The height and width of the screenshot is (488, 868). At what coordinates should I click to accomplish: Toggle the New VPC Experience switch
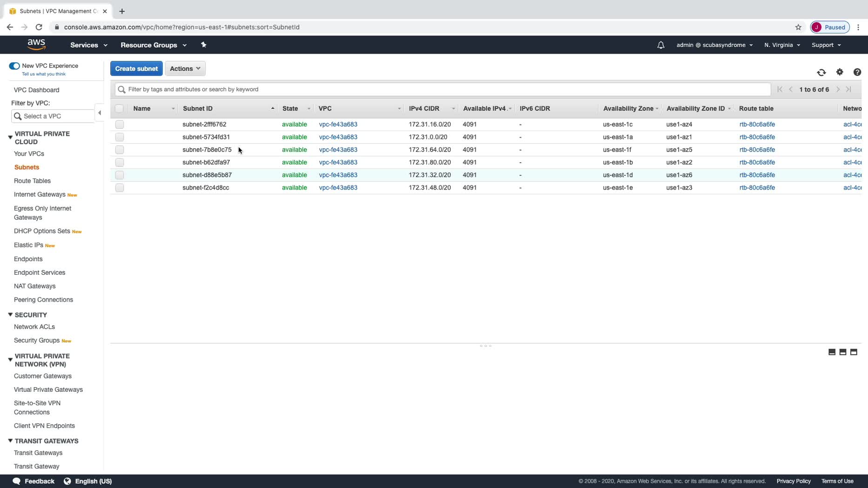[x=14, y=66]
